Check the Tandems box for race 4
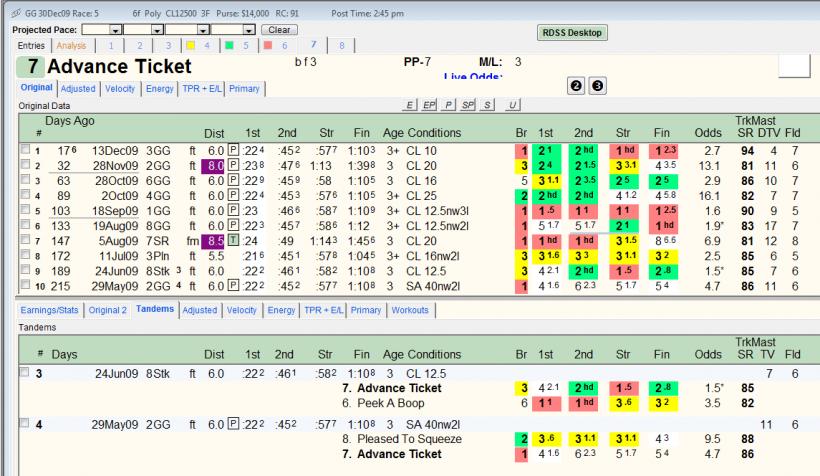820x476 pixels. (24, 423)
